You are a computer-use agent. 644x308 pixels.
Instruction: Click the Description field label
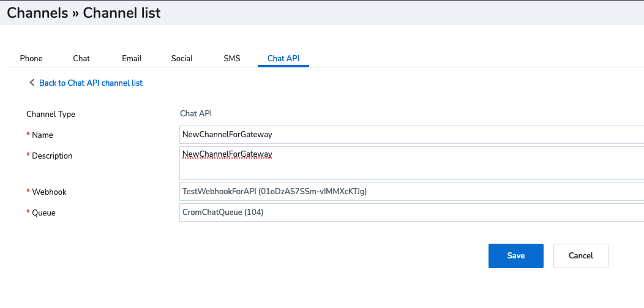click(x=52, y=156)
